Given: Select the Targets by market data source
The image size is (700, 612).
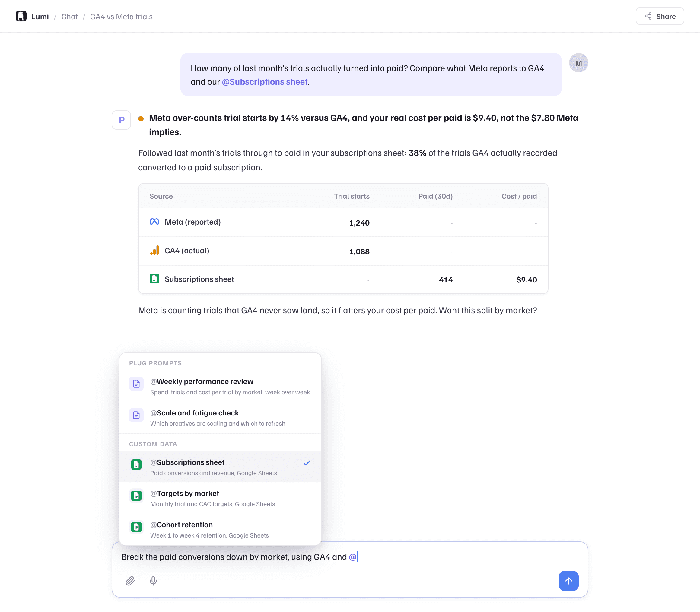Looking at the screenshot, I should 220,498.
